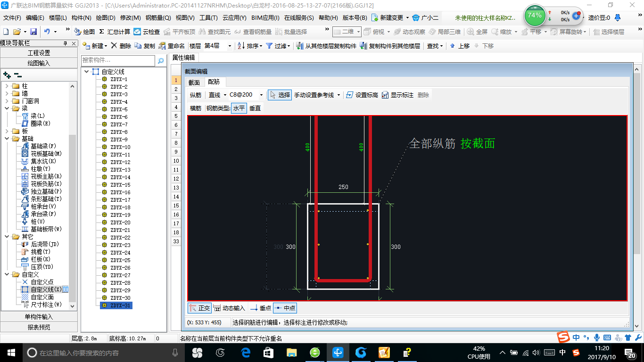
Task: Click 从其他楼层复制构件
Action: click(x=326, y=46)
